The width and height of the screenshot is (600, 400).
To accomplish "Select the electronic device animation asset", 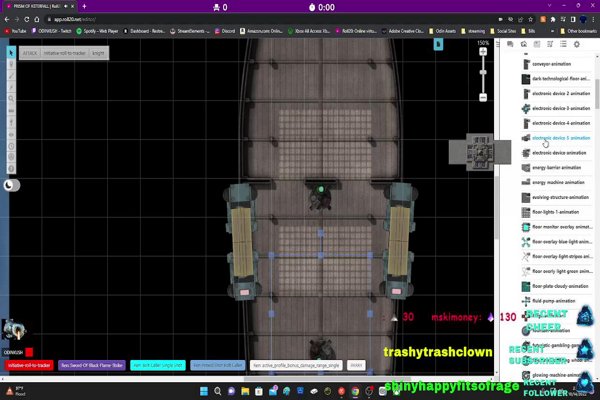I will 557,153.
